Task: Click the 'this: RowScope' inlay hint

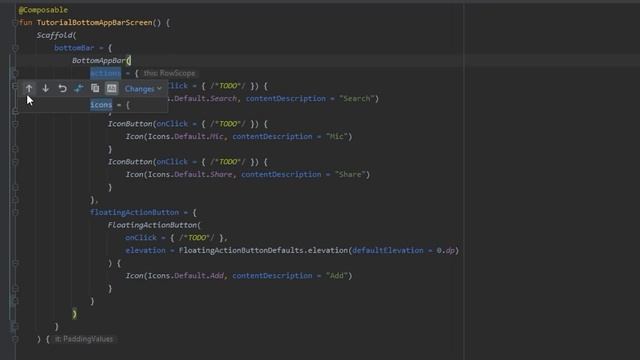Action: 169,73
